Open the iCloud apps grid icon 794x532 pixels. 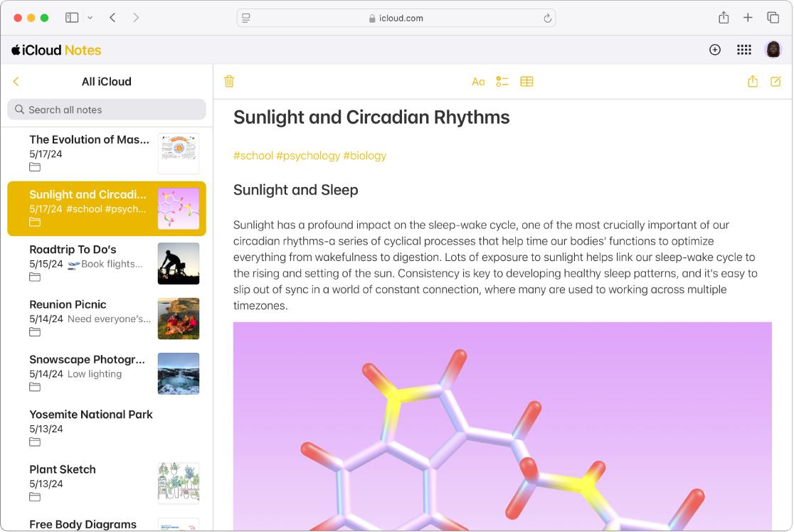click(x=744, y=50)
